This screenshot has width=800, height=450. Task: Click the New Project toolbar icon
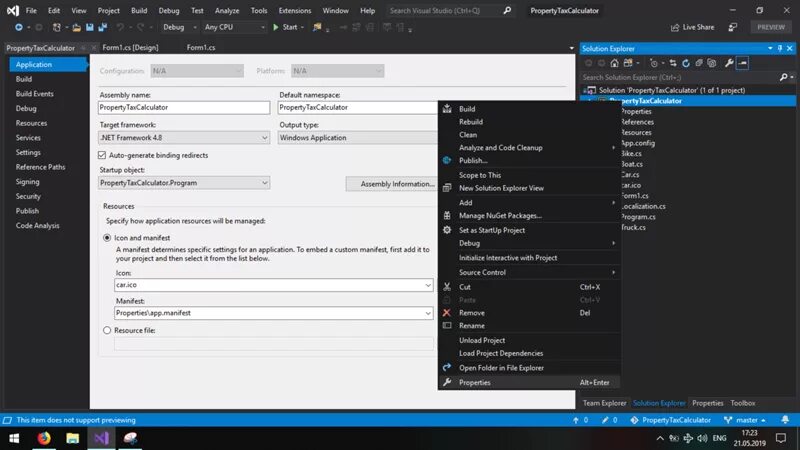coord(57,27)
